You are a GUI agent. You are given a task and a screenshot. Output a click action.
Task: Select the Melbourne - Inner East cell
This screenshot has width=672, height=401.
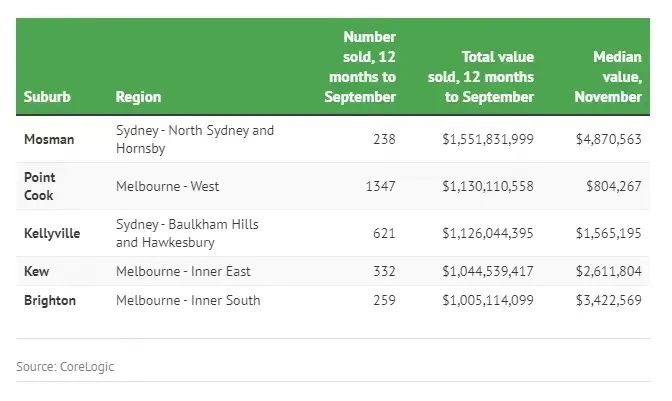[183, 271]
